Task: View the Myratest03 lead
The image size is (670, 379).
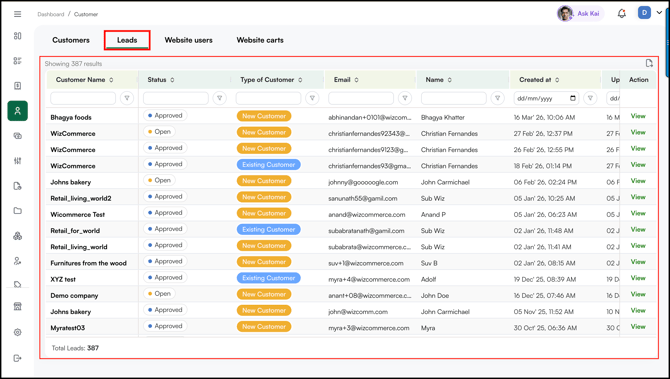Action: click(x=638, y=327)
